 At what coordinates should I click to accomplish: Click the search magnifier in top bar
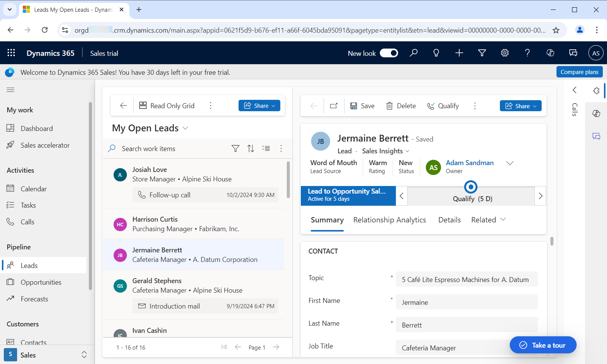point(414,53)
